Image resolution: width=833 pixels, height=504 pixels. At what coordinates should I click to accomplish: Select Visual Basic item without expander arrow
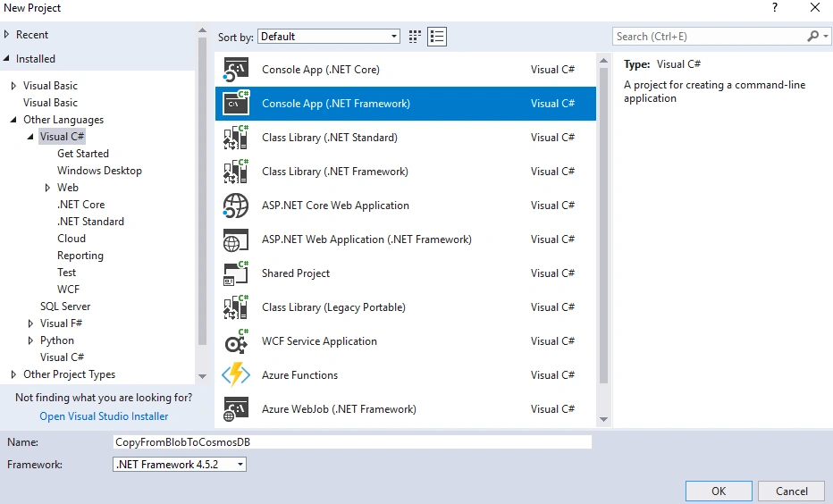pyautogui.click(x=50, y=103)
